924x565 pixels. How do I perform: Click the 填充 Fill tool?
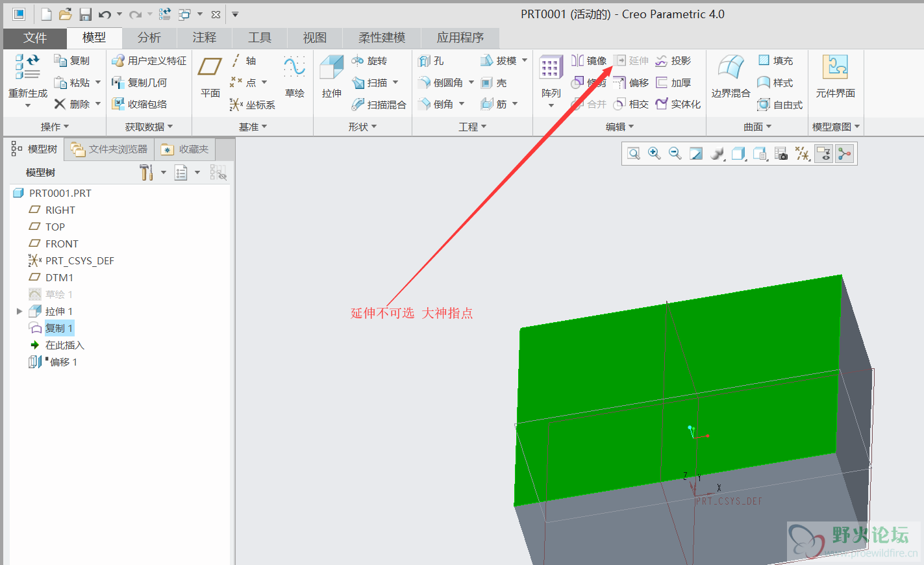[776, 61]
